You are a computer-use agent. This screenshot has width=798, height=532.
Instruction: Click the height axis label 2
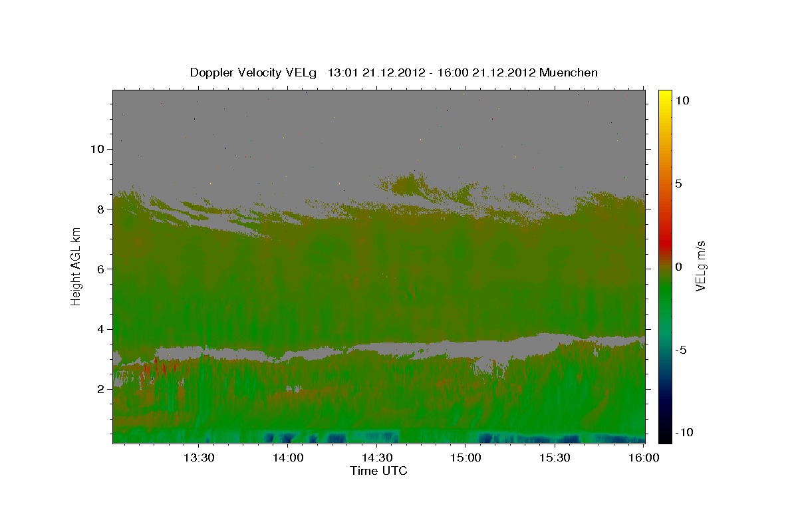pos(100,389)
